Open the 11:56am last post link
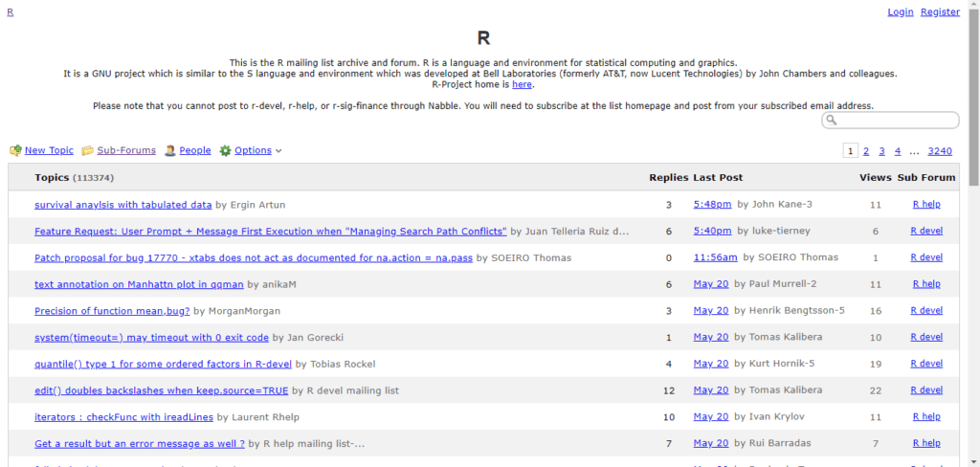Screen dimensions: 980x467 point(715,257)
